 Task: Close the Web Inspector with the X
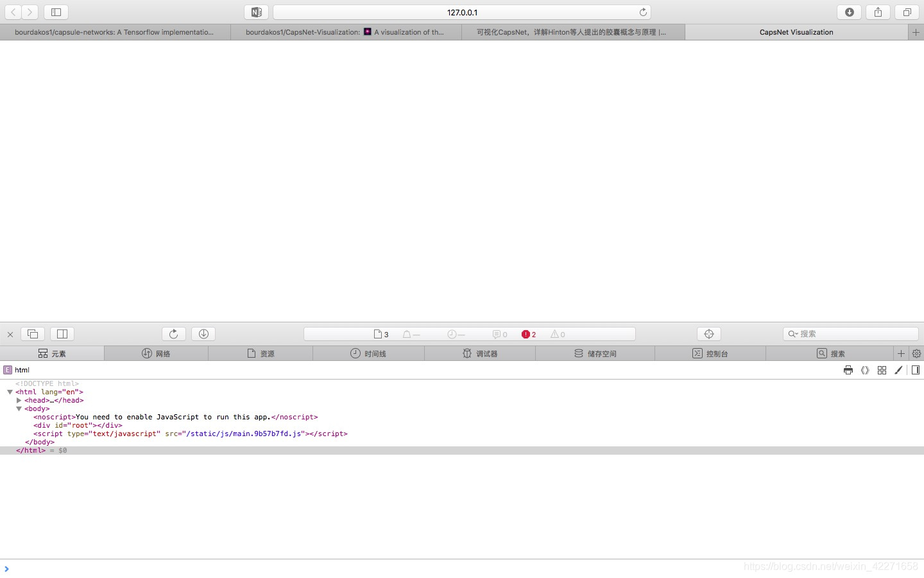(10, 334)
